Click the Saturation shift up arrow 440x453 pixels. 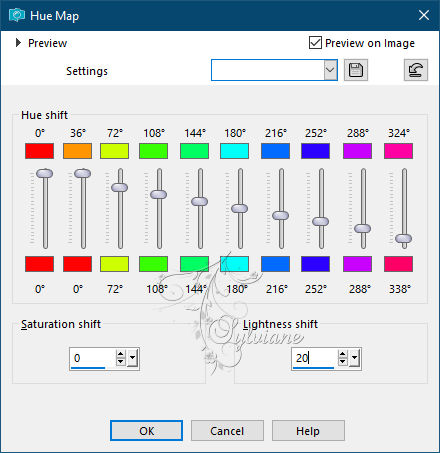tap(121, 354)
